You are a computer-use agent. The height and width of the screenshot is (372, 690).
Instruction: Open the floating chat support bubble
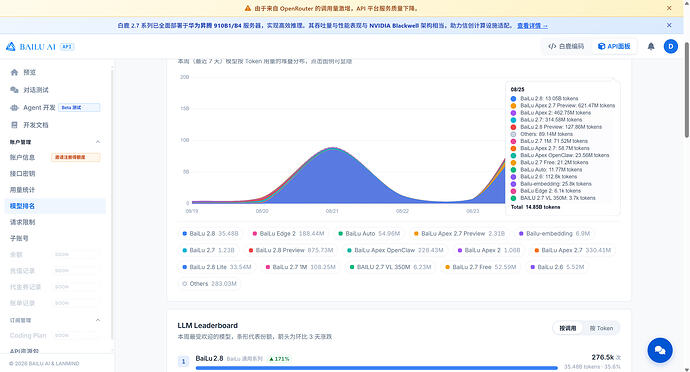[660, 350]
